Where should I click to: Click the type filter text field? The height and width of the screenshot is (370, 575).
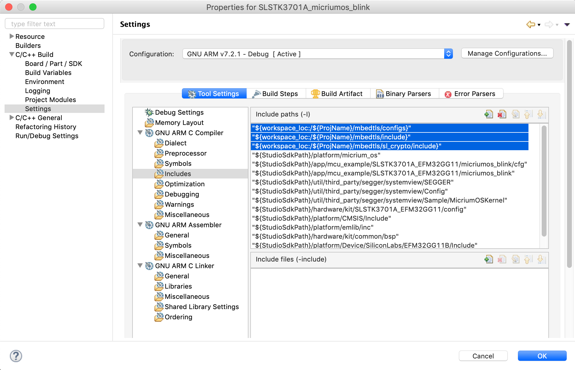(x=55, y=24)
